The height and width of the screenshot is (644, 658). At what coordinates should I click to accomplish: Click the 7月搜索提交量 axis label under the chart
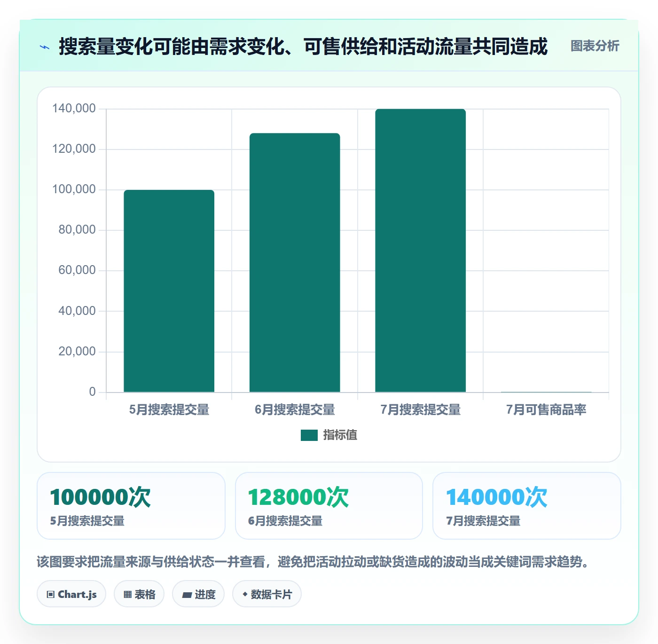tap(420, 410)
